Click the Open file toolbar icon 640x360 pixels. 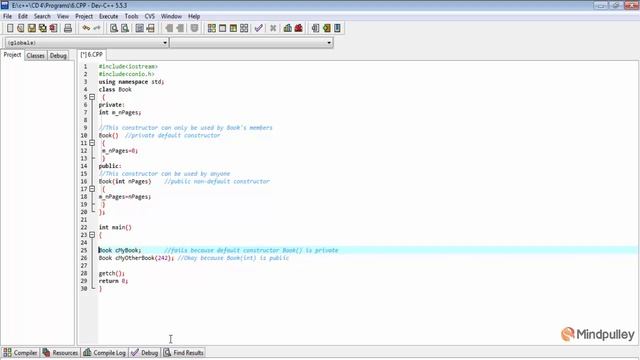21,28
